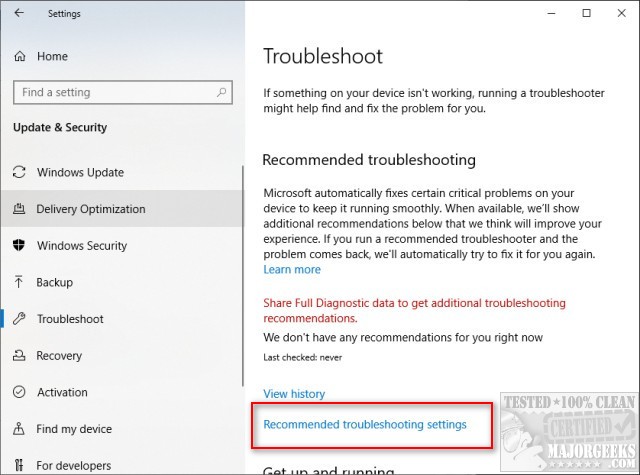
Task: Click the Activation checkmark circle icon
Action: (x=19, y=393)
